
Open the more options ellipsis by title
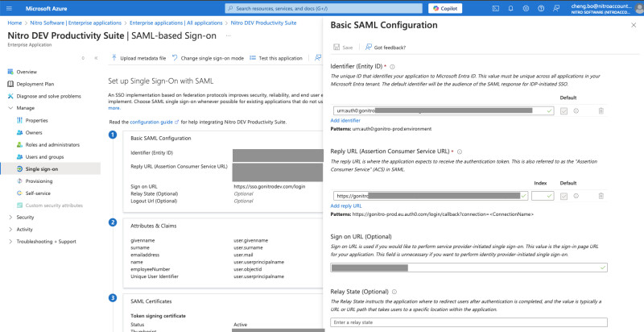click(229, 35)
